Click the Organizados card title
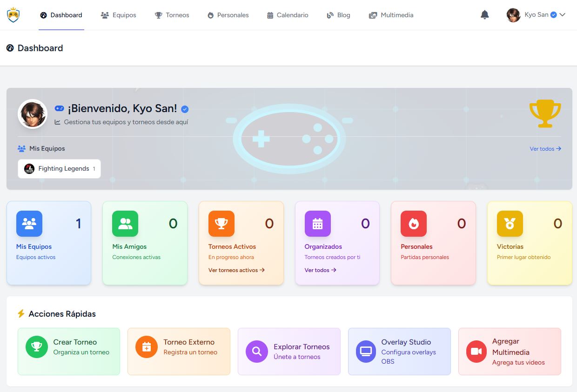The height and width of the screenshot is (392, 577). pos(323,247)
